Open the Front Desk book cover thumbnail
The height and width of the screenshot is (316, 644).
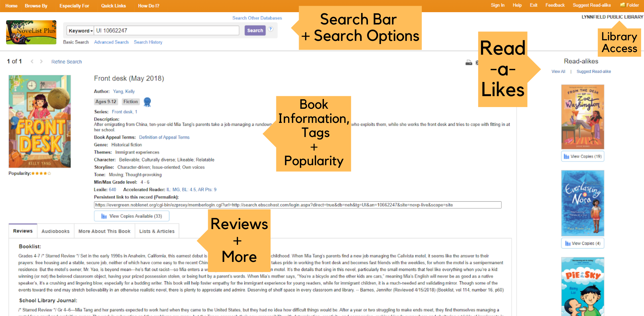click(40, 121)
